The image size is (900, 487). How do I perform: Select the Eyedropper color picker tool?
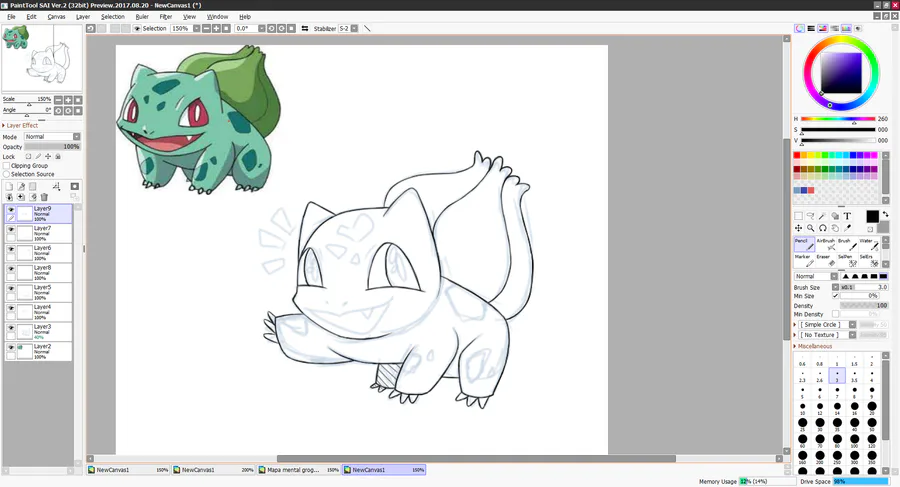click(847, 228)
